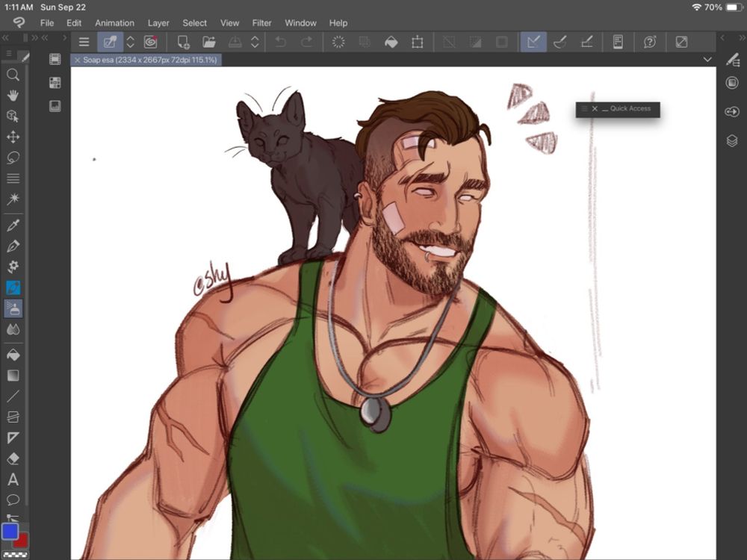Click the Open file folder icon

(x=208, y=42)
